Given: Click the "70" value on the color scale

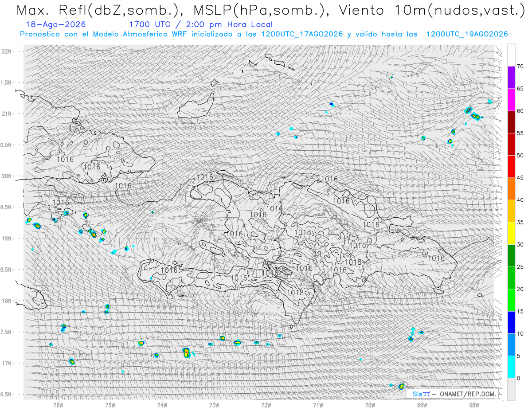Looking at the screenshot, I should click(520, 67).
